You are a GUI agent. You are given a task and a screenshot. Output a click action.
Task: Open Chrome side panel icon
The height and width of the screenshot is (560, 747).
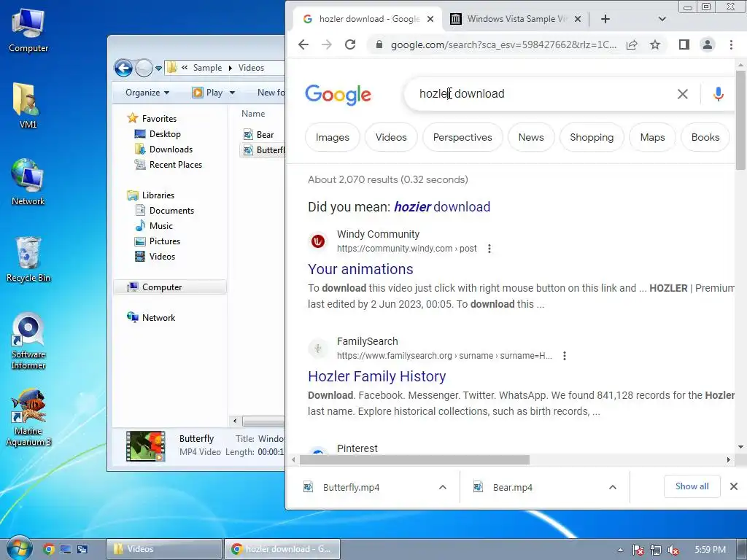(x=684, y=44)
